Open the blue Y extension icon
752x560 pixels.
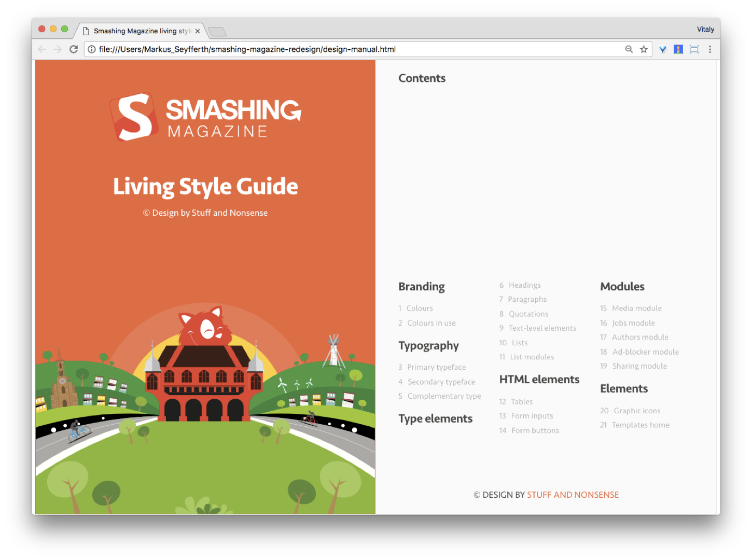(x=663, y=49)
